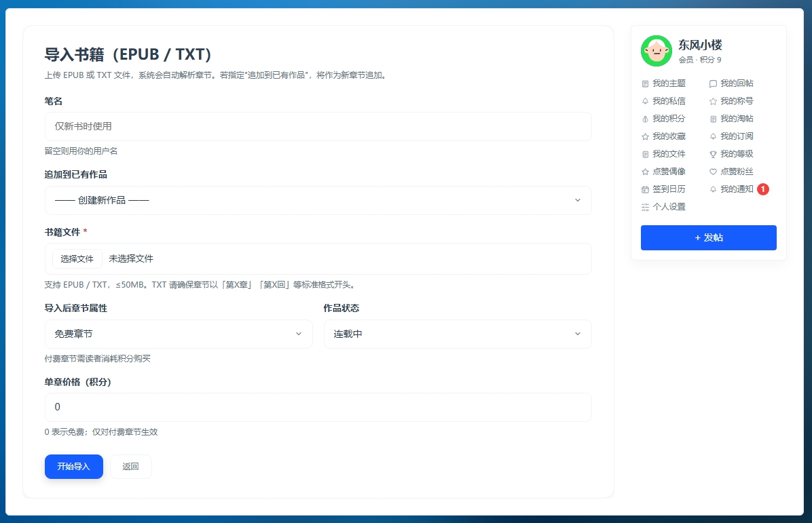The width and height of the screenshot is (812, 523).
Task: Open 我的回帖 link
Action: (x=737, y=83)
